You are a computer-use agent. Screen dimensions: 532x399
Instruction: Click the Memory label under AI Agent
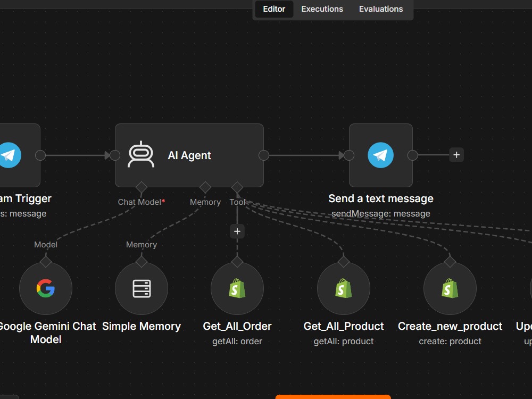coord(205,202)
